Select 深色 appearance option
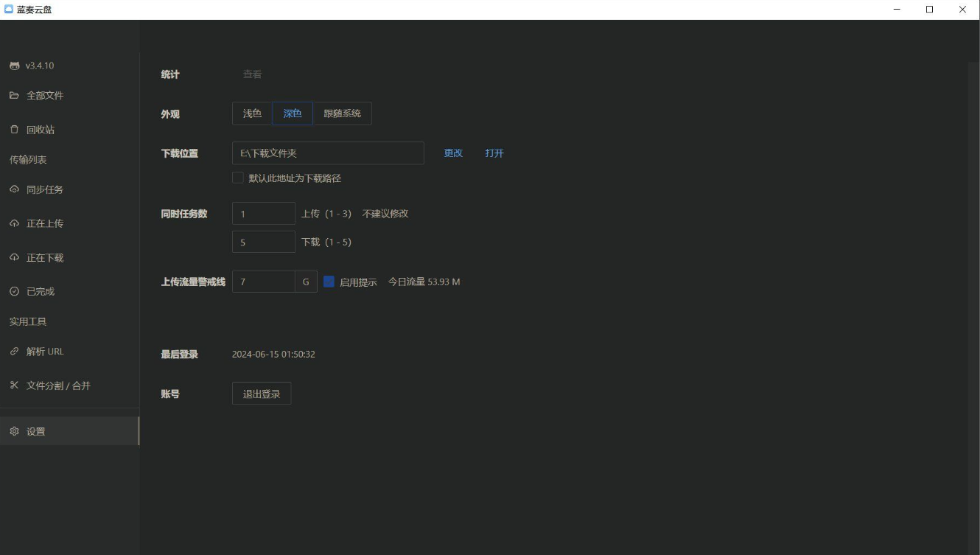This screenshot has width=980, height=555. [293, 114]
